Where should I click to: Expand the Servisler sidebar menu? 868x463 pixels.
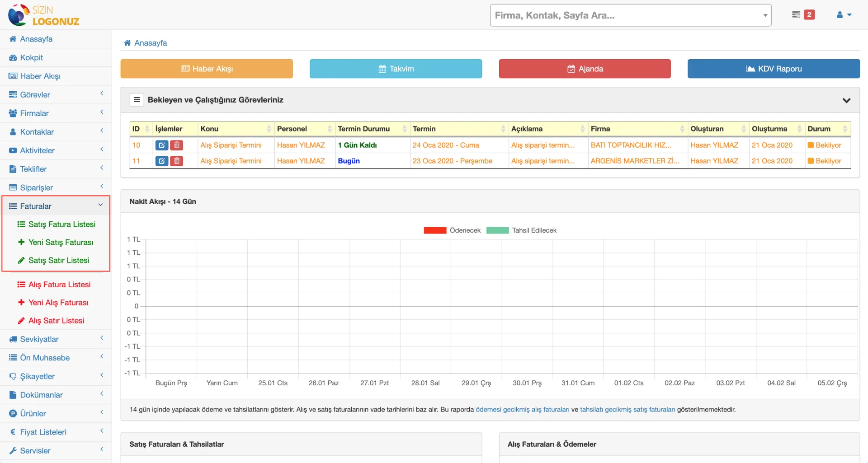56,450
